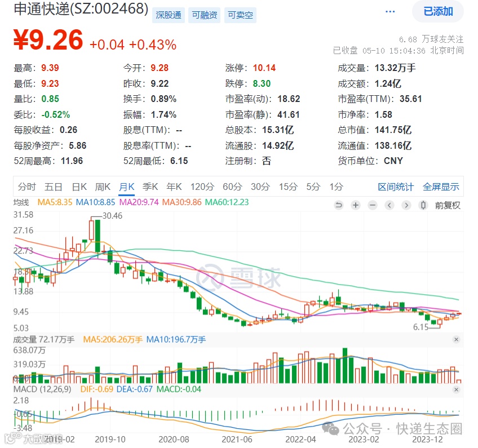Switch to the 季K chart tab

coord(151,187)
